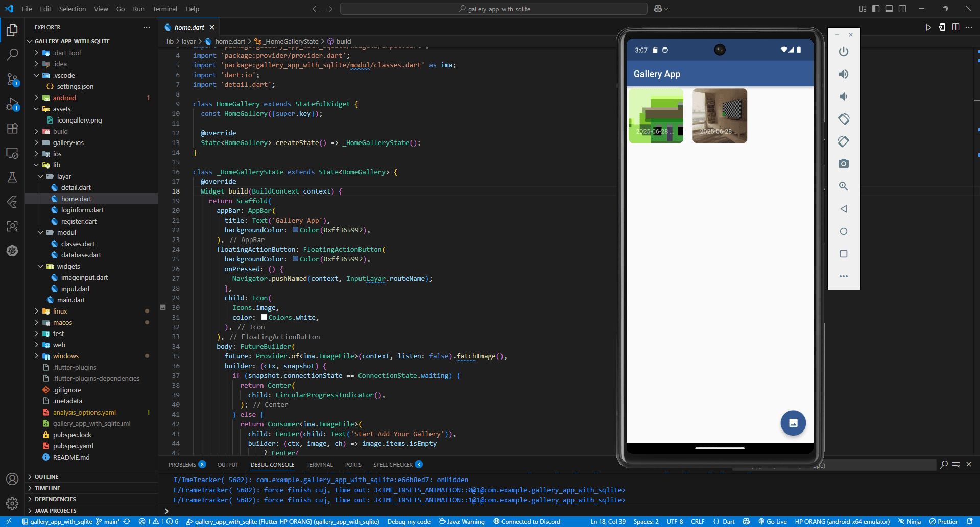This screenshot has width=980, height=527.
Task: Click the command center search box
Action: [x=494, y=9]
